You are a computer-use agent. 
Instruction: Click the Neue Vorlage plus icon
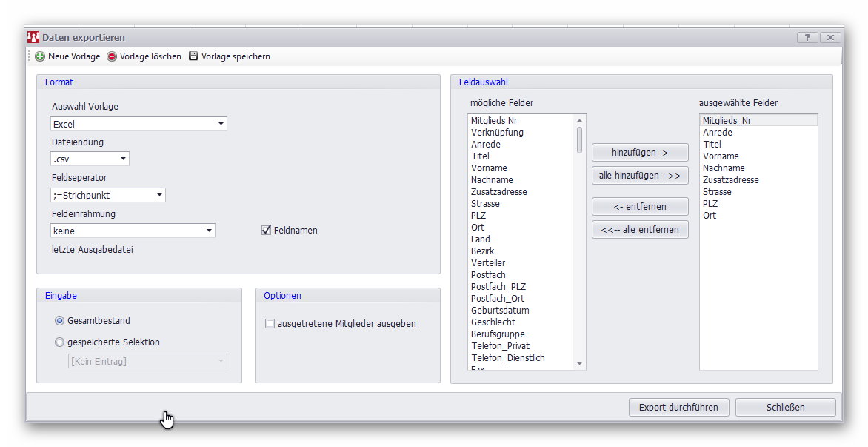[x=40, y=56]
